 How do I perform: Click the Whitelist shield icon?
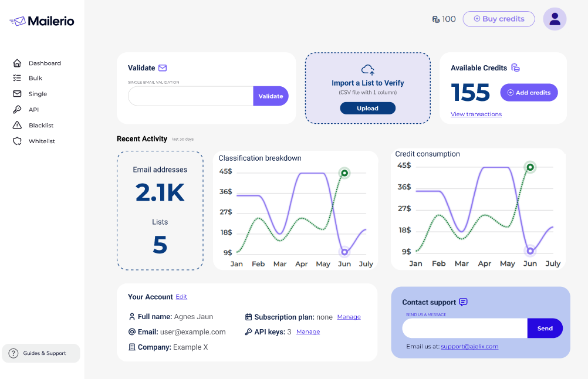coord(17,141)
